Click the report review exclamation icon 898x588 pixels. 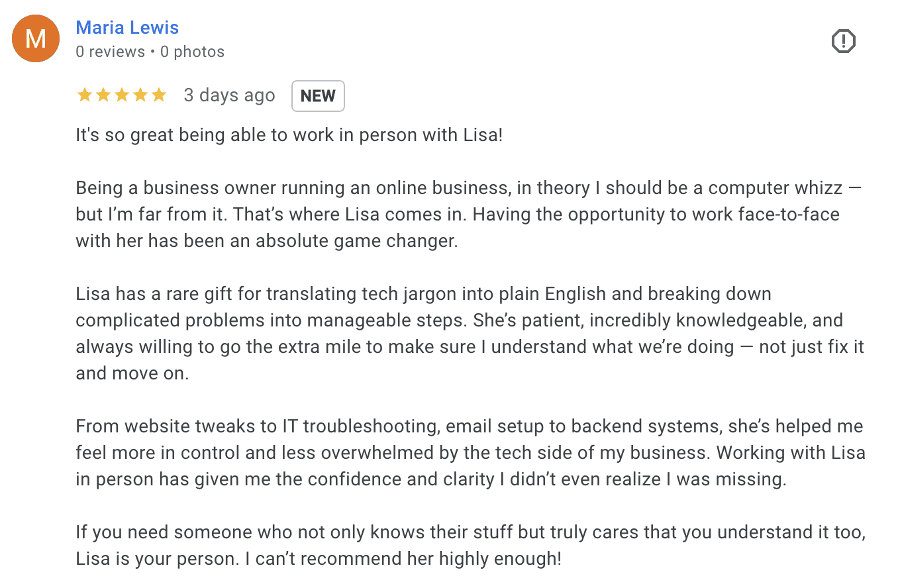(843, 41)
